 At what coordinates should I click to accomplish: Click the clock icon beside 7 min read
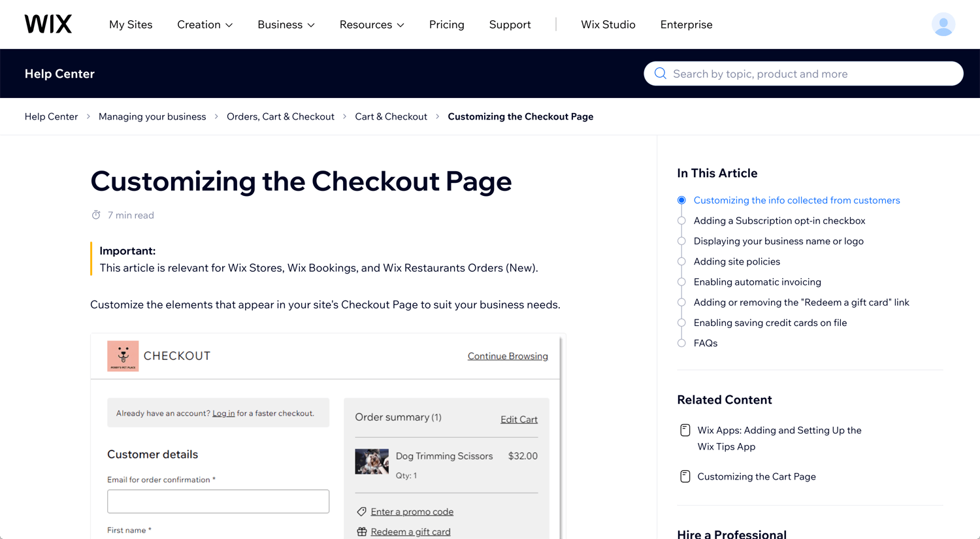[96, 215]
